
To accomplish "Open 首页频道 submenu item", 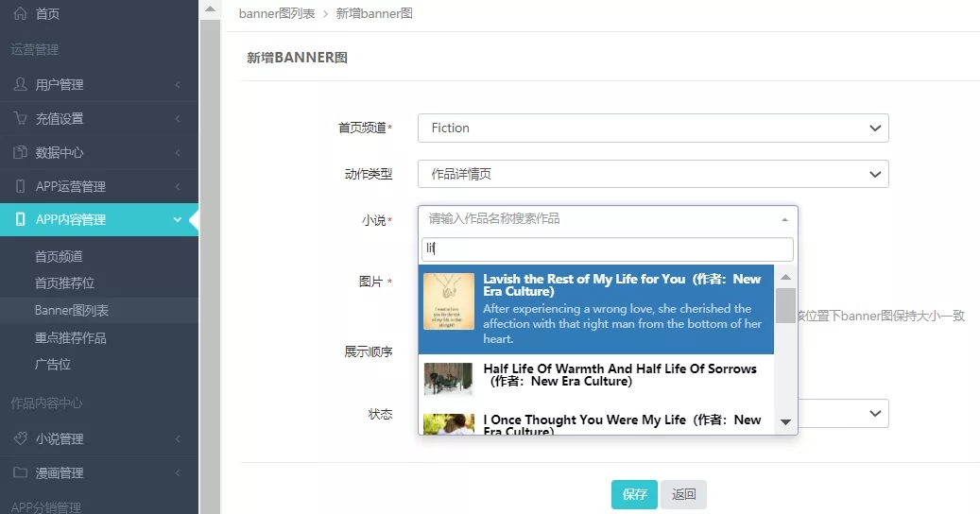I will pyautogui.click(x=59, y=256).
